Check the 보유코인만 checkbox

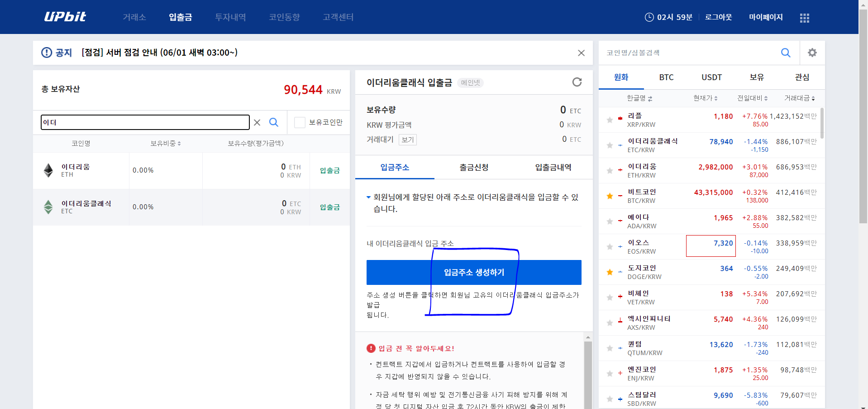click(x=300, y=122)
